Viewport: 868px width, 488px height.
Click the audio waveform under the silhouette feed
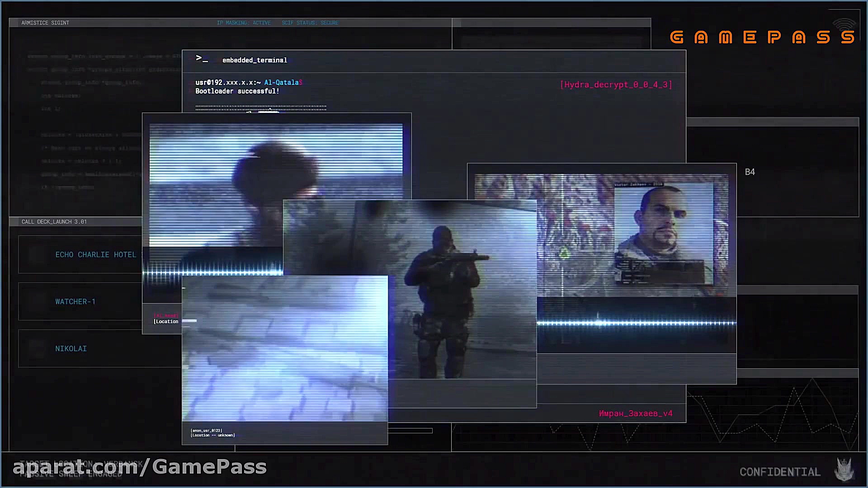pyautogui.click(x=212, y=272)
